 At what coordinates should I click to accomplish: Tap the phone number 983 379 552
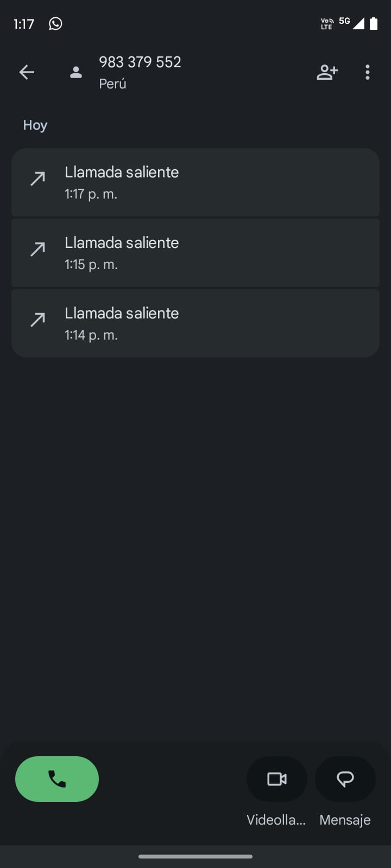point(140,62)
